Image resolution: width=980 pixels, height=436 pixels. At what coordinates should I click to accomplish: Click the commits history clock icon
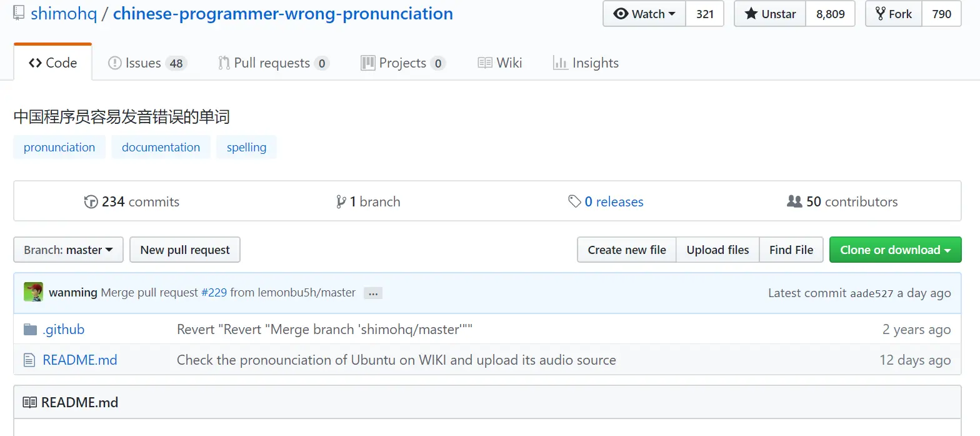tap(91, 201)
